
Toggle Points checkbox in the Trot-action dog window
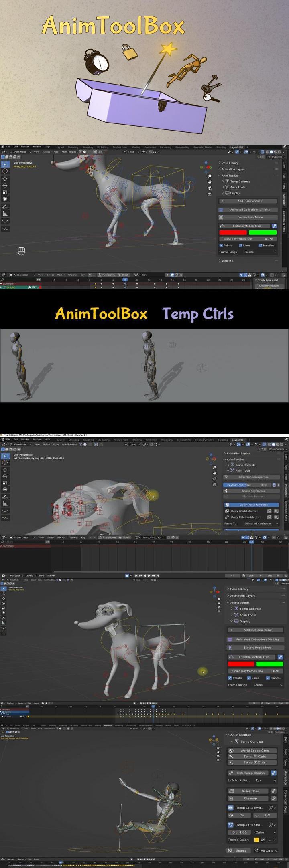[x=221, y=246]
